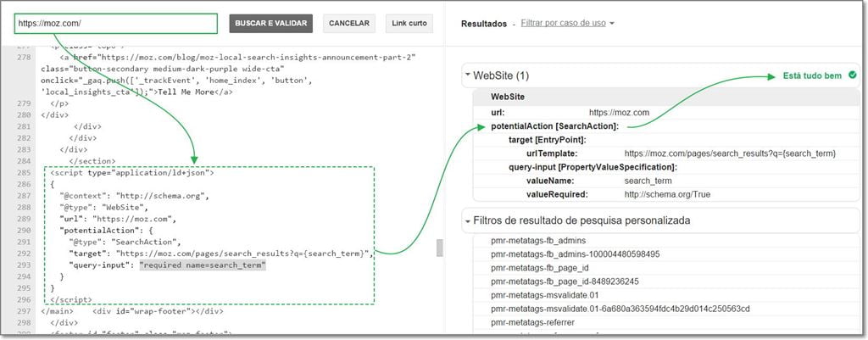This screenshot has height=340, width=868.
Task: Select the pmr-metatags-fb_page_id row
Action: (x=666, y=268)
